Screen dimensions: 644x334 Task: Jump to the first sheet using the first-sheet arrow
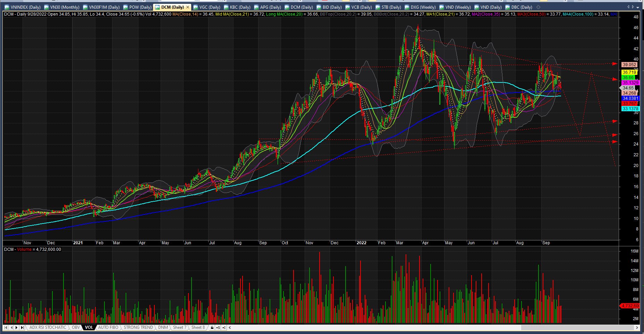[6, 327]
